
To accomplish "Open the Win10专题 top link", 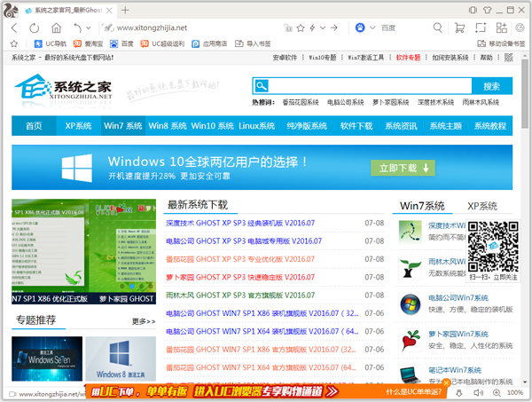I will (322, 58).
